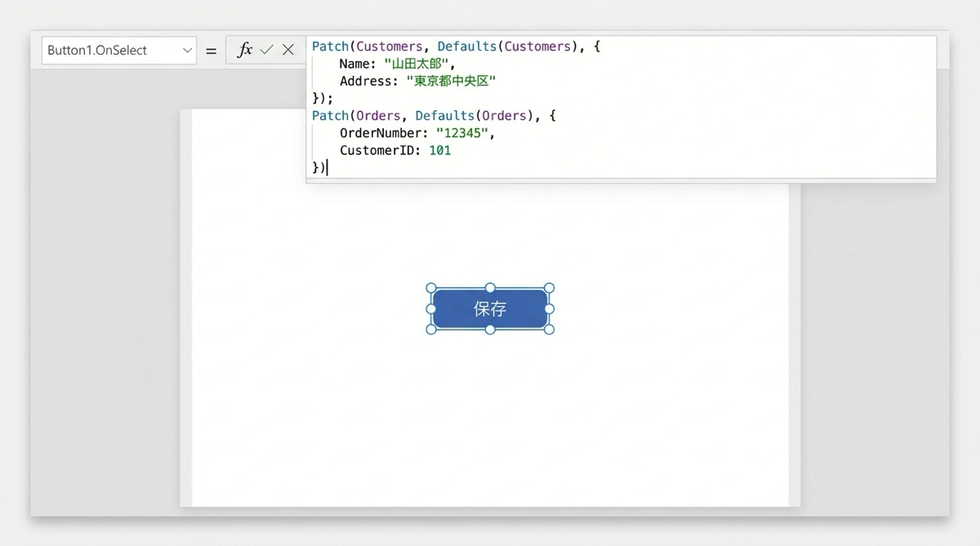Viewport: 980px width, 546px height.
Task: Accept the formula with the green checkmark
Action: click(266, 50)
